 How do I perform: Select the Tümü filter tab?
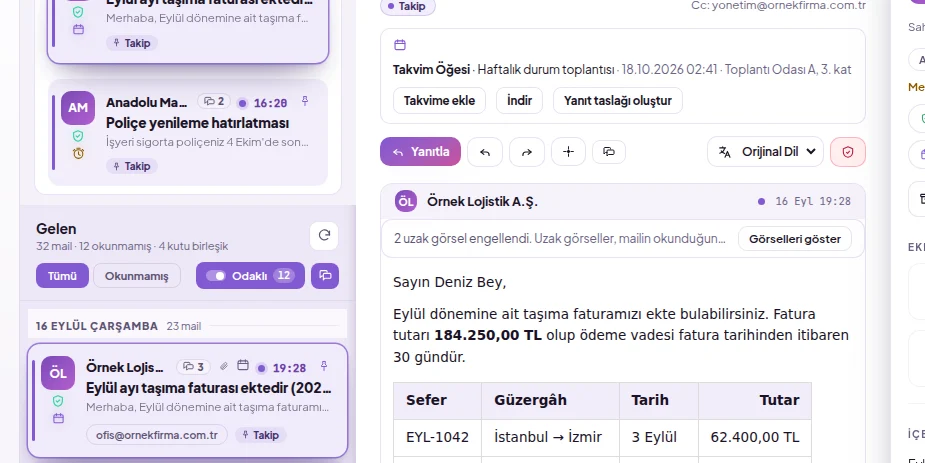tap(62, 275)
